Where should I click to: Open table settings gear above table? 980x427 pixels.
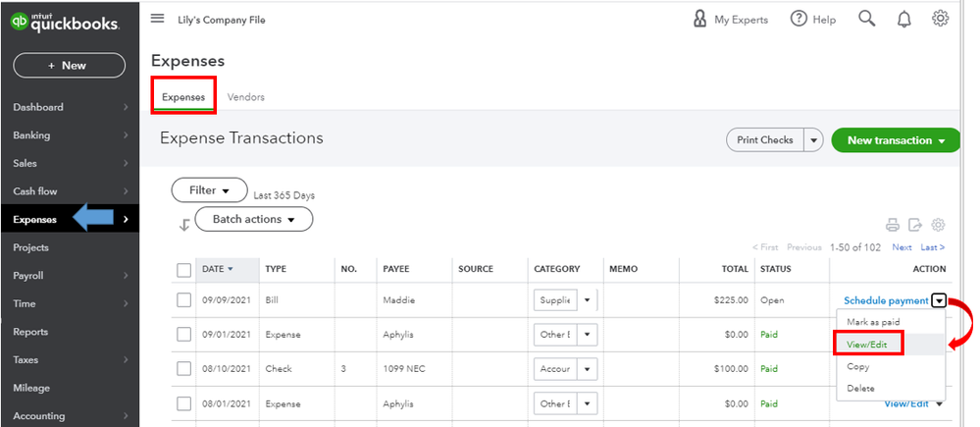tap(938, 225)
